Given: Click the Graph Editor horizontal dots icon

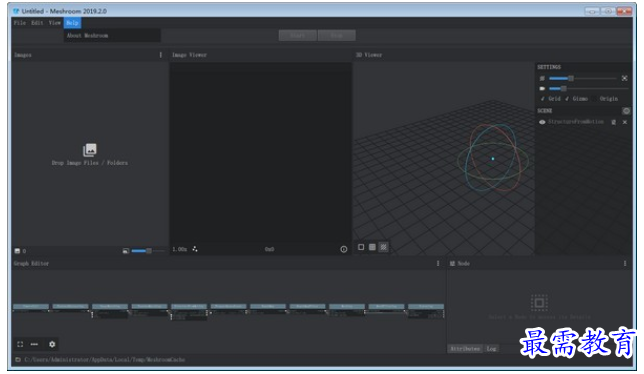Looking at the screenshot, I should [34, 344].
